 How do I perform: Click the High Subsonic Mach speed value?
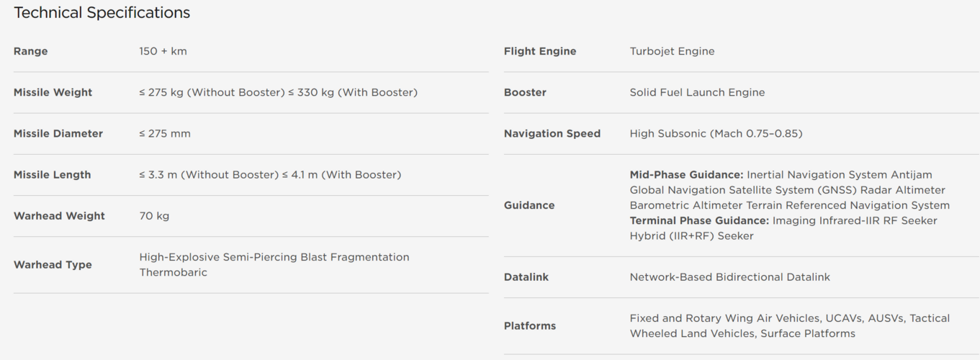pos(716,133)
